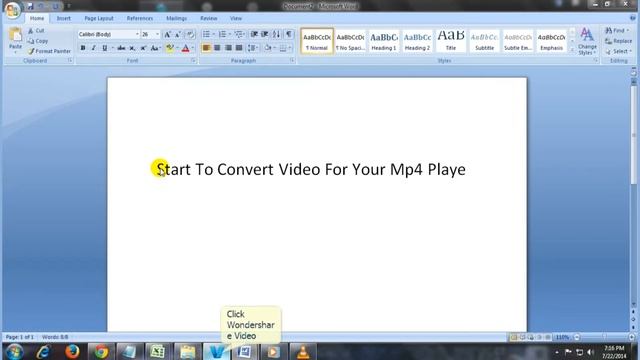This screenshot has height=360, width=640.
Task: Open the Select menu in Editing
Action: (618, 51)
